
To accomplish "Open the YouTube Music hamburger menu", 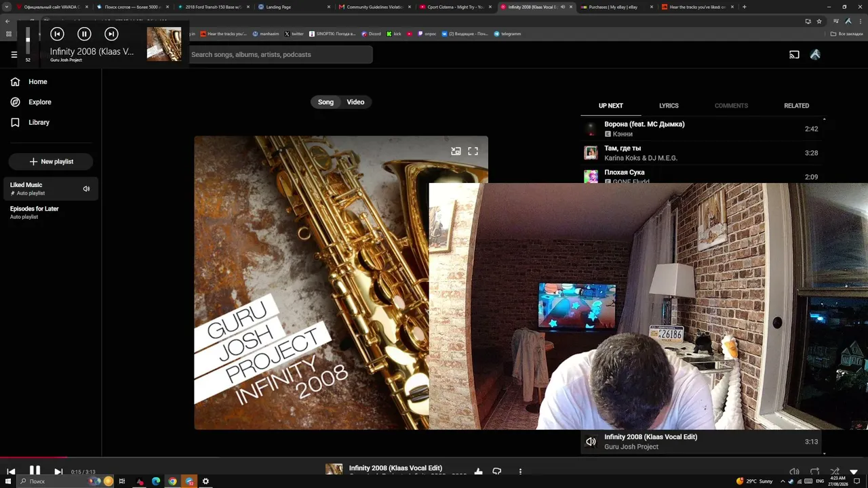I will click(14, 55).
